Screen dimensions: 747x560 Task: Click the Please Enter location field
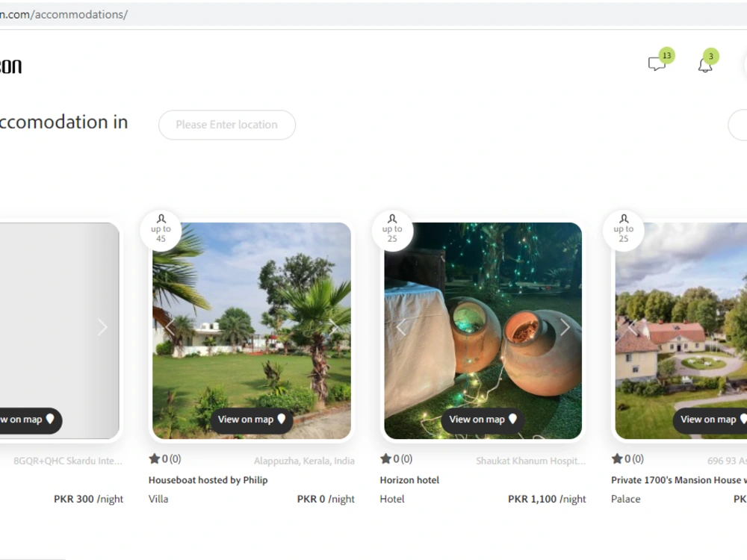[227, 125]
